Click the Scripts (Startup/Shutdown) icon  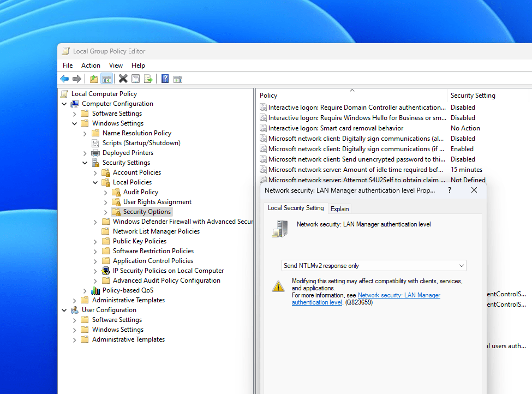coord(95,143)
